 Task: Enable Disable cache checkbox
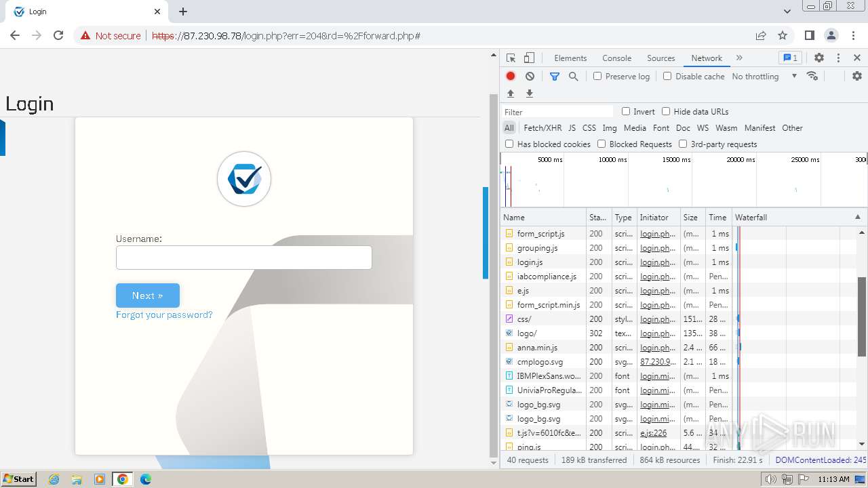point(667,76)
